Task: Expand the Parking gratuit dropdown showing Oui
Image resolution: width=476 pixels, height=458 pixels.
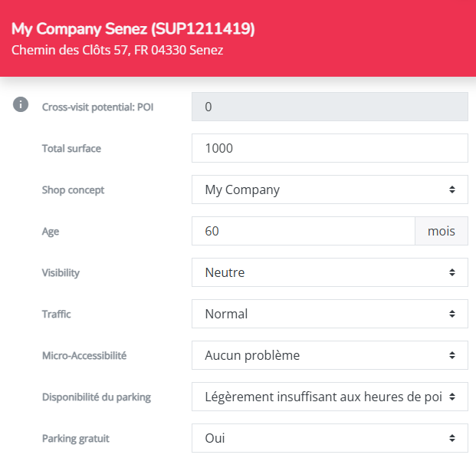Action: (330, 438)
